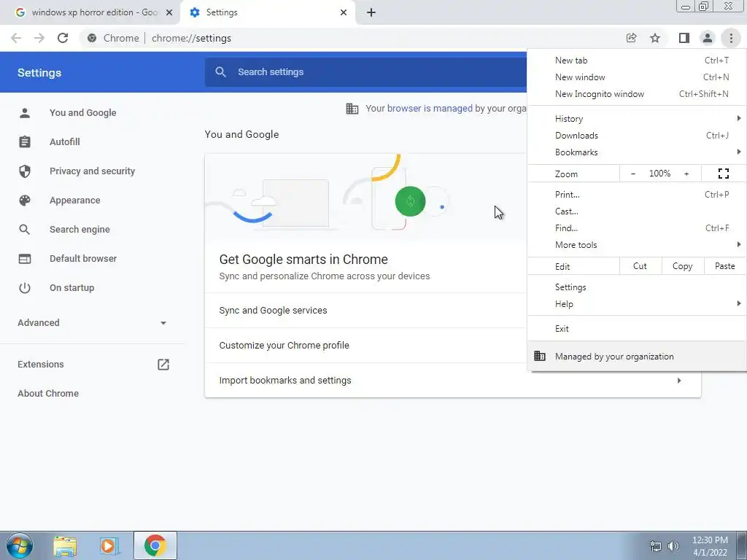Click the volume speaker tray icon

coord(673,545)
